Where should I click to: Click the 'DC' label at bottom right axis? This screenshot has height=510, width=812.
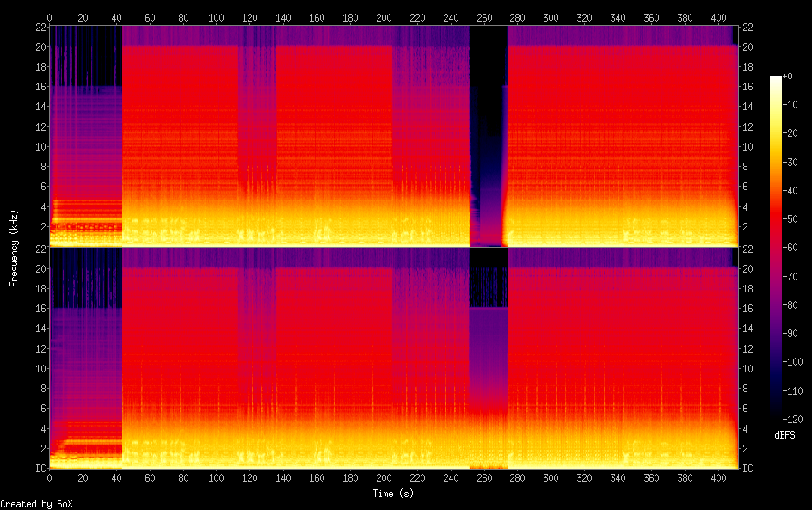[x=747, y=469]
